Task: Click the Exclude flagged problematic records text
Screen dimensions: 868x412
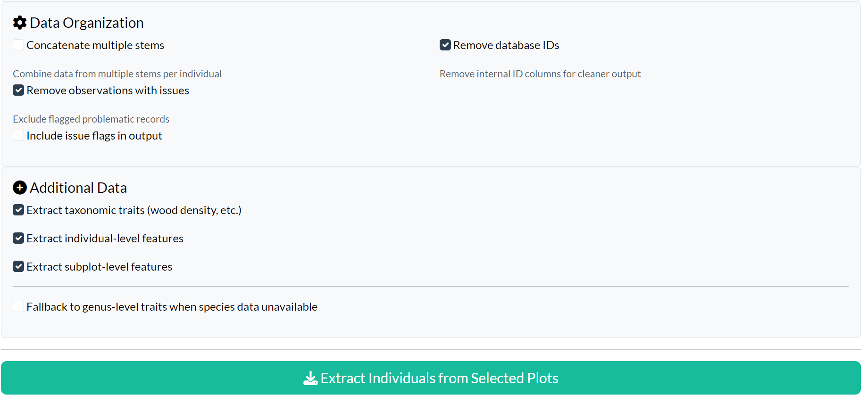Action: [x=91, y=119]
